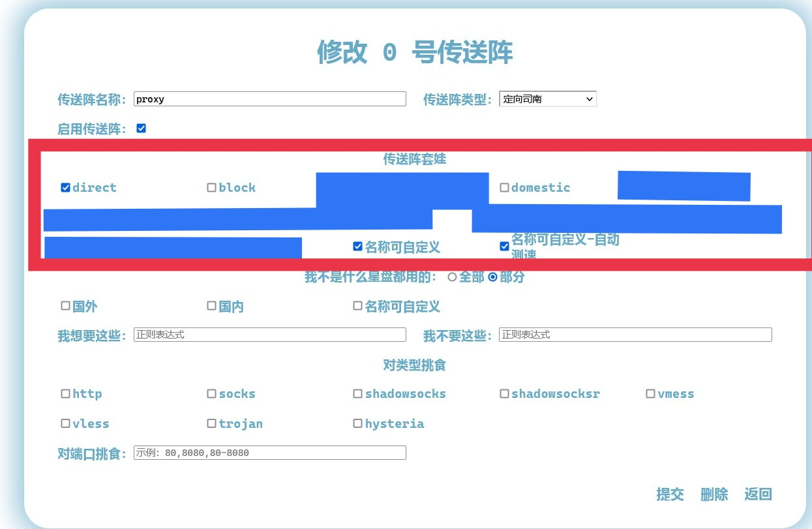Enable the http type checkbox

click(65, 394)
